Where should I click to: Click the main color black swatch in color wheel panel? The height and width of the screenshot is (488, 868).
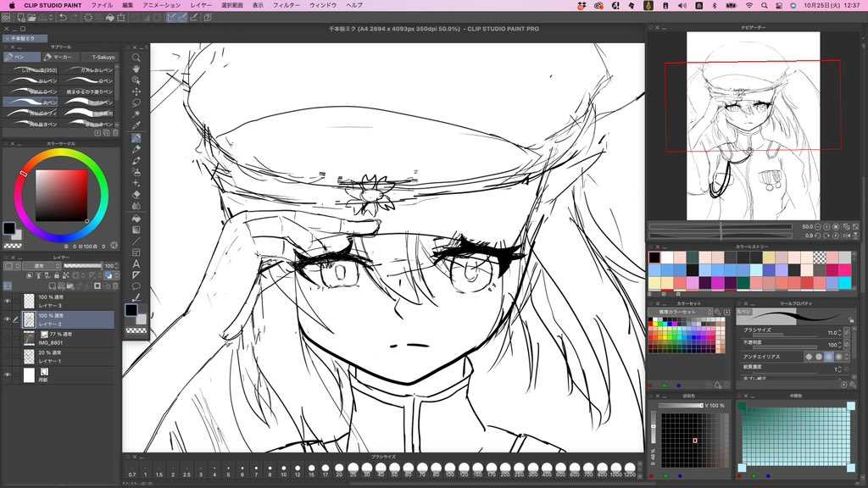[8, 228]
